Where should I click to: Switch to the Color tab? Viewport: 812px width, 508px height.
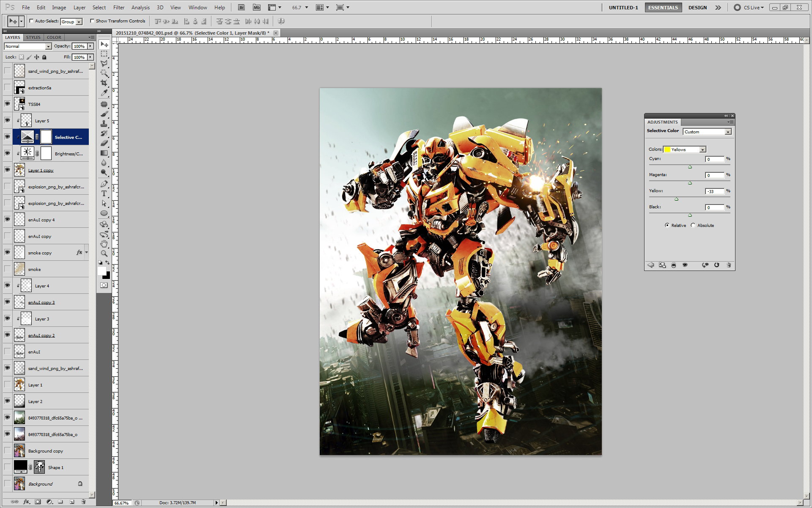coord(54,37)
